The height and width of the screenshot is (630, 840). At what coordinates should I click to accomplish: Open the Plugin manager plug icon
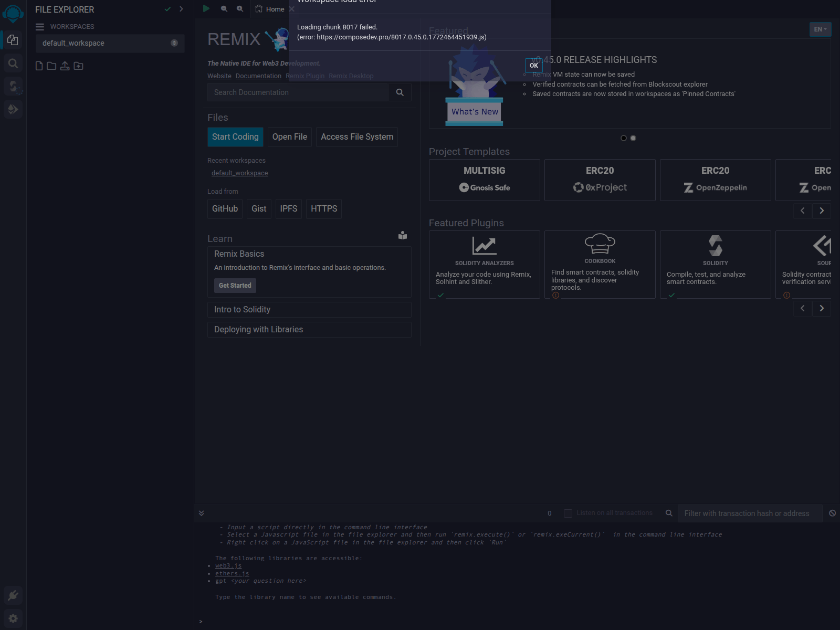coord(13,595)
